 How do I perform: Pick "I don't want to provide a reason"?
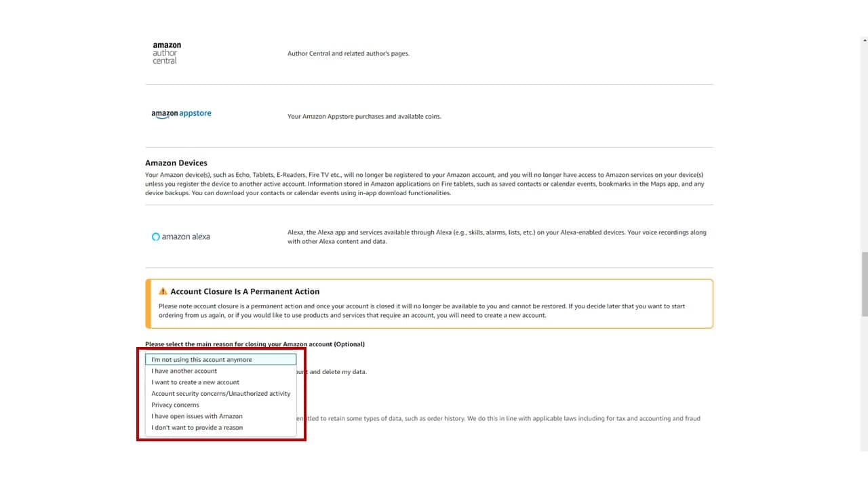point(221,428)
